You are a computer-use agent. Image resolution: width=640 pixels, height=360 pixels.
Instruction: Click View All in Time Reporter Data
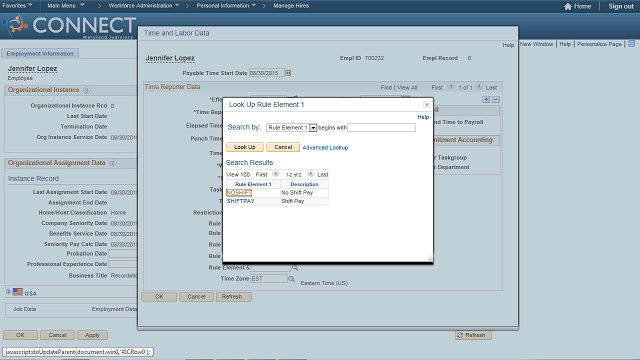pos(407,87)
